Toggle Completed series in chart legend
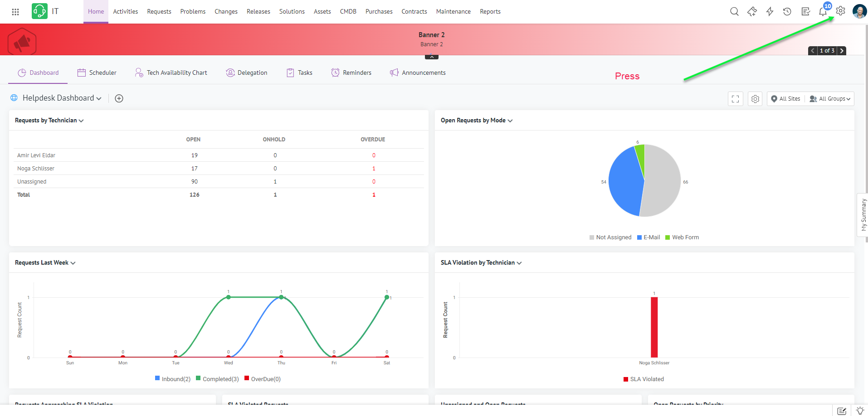The image size is (868, 416). pos(217,379)
